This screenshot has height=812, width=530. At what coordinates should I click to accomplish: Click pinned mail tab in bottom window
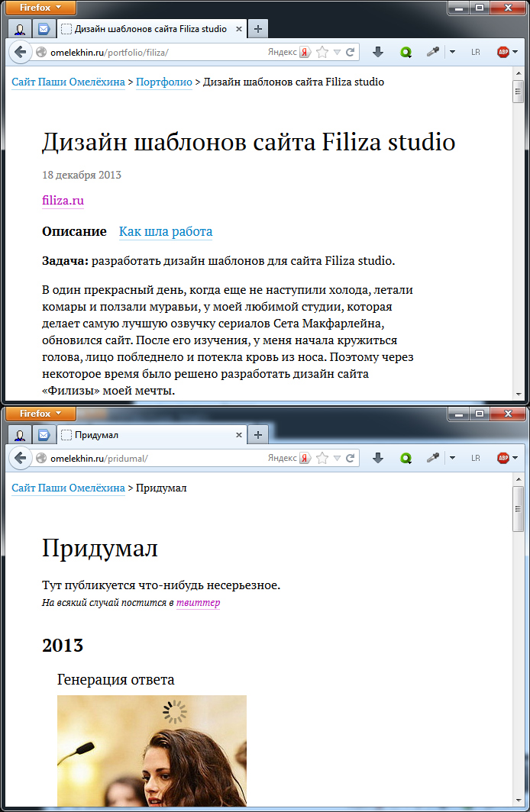tap(44, 435)
